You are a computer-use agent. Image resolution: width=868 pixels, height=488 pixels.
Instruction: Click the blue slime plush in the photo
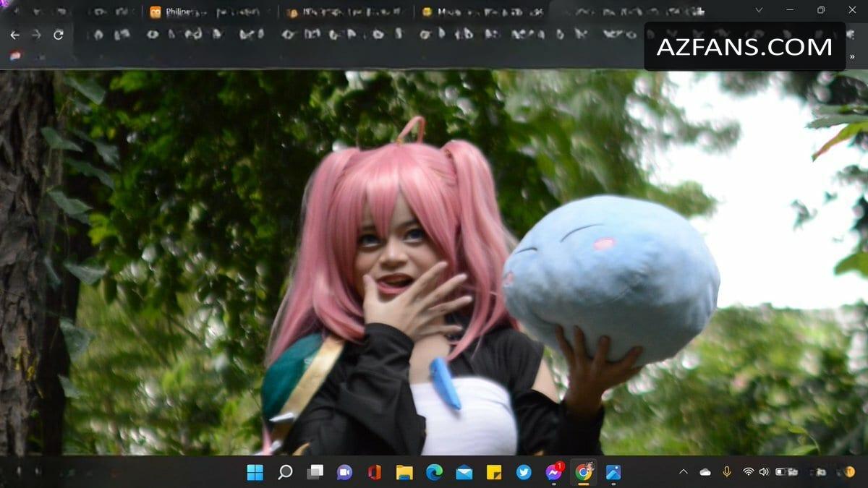[x=611, y=278]
